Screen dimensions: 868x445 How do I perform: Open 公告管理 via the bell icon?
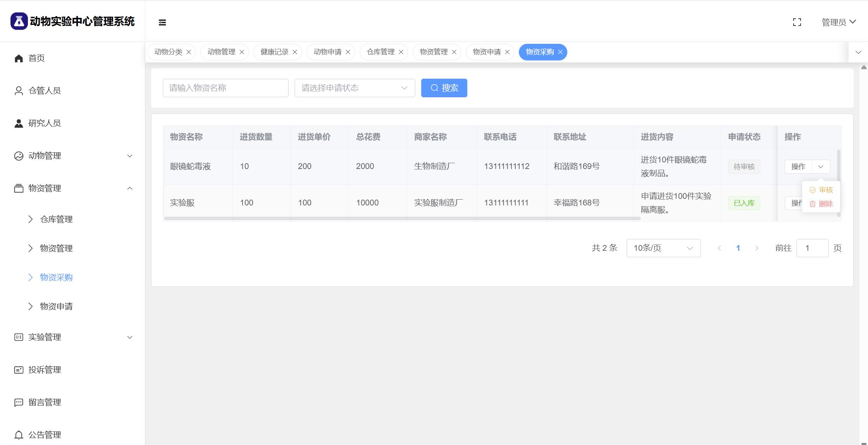tap(19, 435)
